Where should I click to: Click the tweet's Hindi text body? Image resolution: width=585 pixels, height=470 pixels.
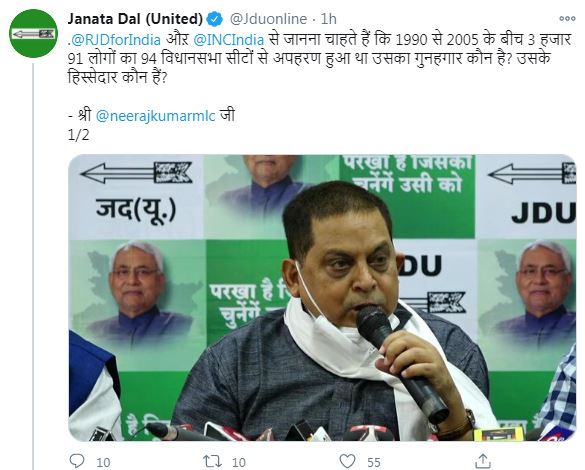320,59
